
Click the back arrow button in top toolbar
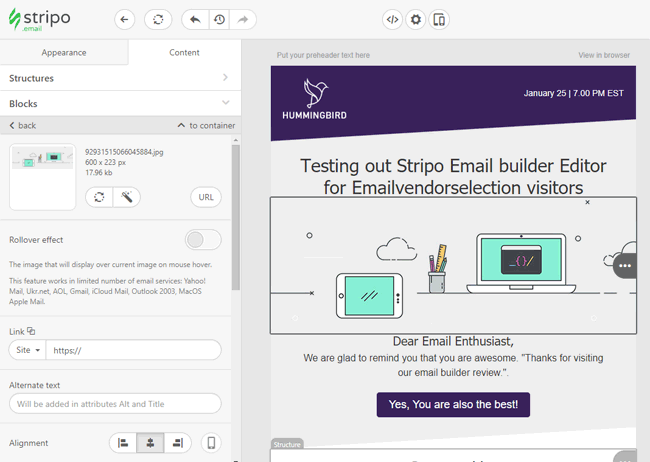(124, 19)
